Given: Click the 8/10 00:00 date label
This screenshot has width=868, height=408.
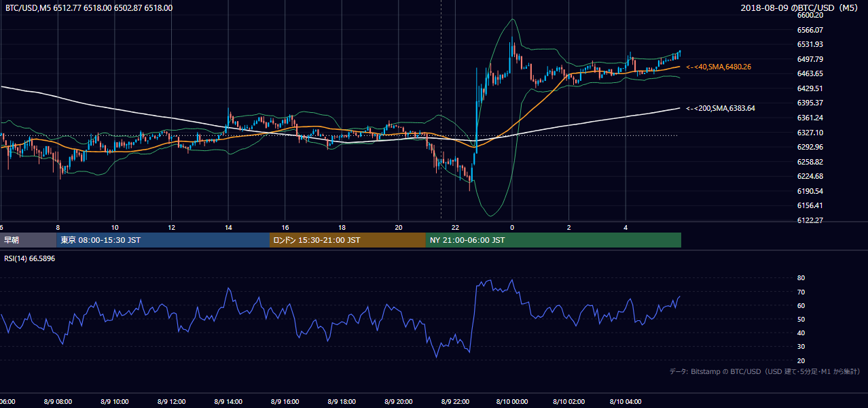Looking at the screenshot, I should point(511,402).
